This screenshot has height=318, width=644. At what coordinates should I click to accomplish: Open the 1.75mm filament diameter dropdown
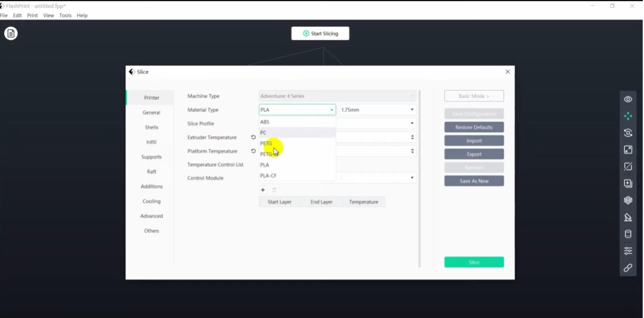(378, 110)
